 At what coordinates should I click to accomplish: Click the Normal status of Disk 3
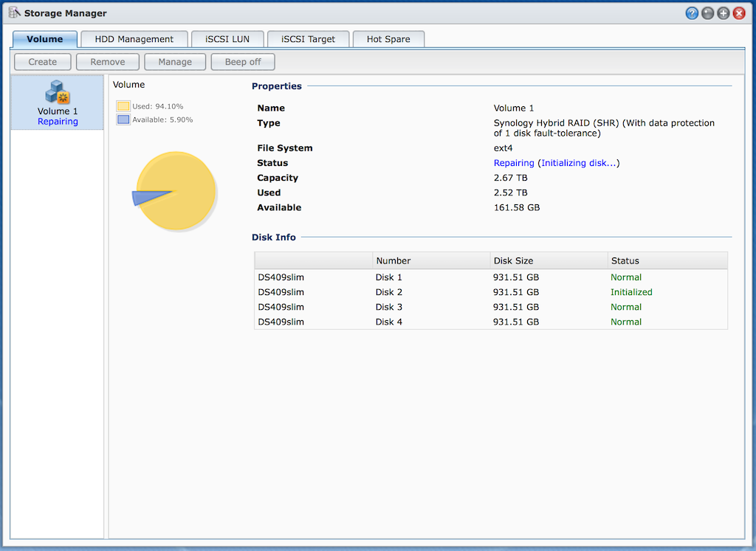click(x=626, y=307)
